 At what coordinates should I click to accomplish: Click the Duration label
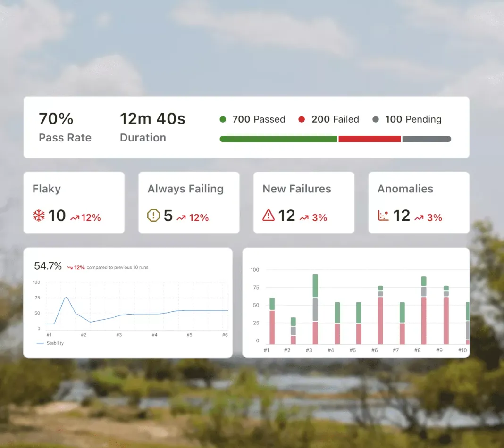(x=143, y=138)
